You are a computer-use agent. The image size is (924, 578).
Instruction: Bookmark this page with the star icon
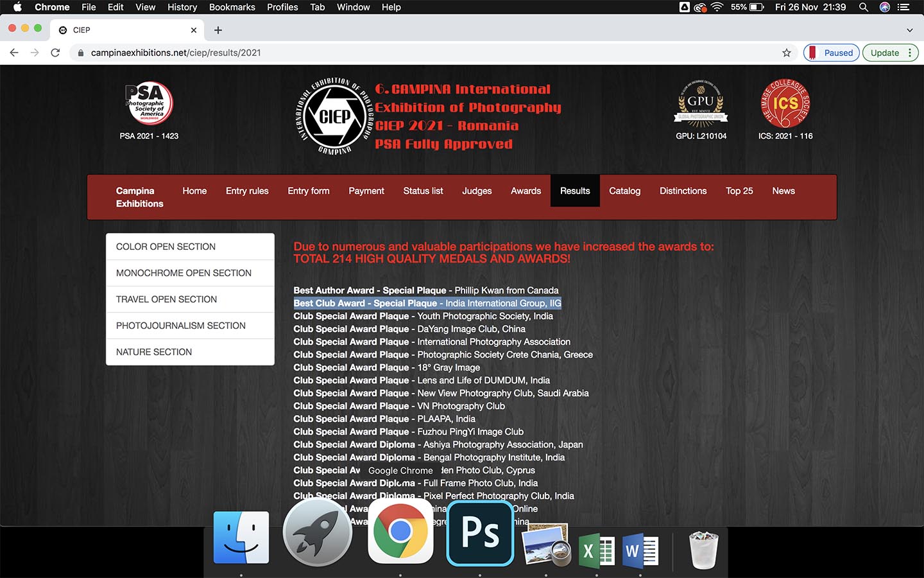(x=786, y=53)
